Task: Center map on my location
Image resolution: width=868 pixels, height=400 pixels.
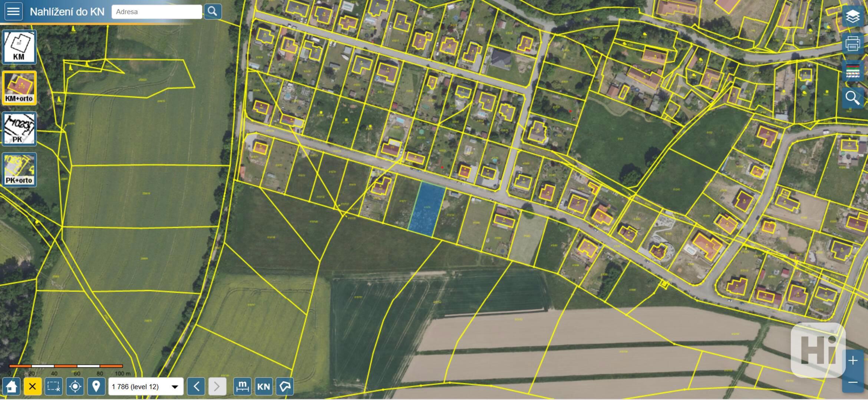Action: 75,387
